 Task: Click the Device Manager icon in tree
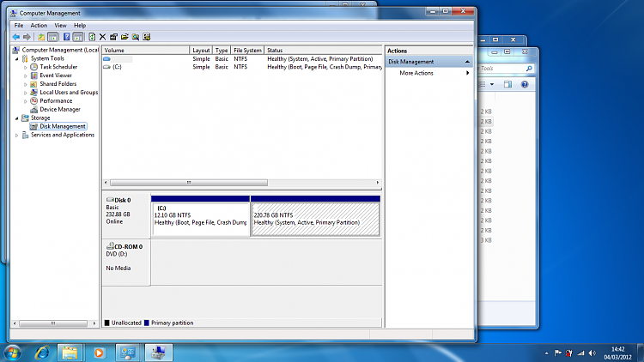(34, 110)
